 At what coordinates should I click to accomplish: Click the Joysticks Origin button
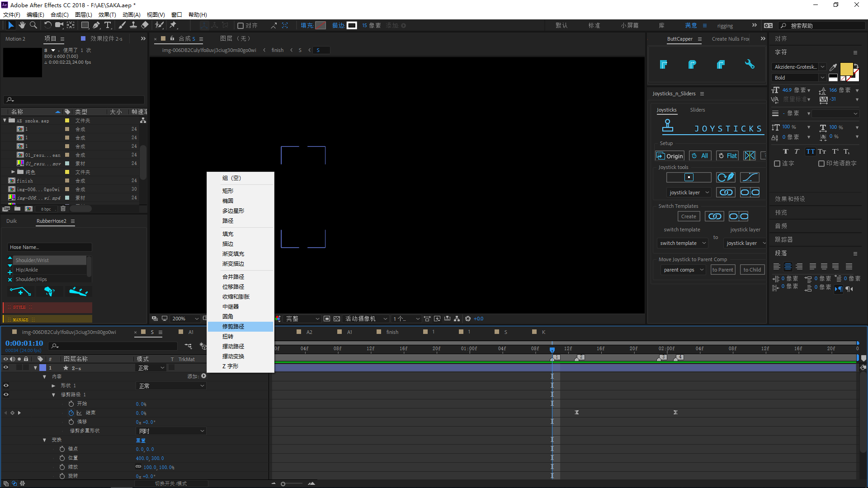670,156
